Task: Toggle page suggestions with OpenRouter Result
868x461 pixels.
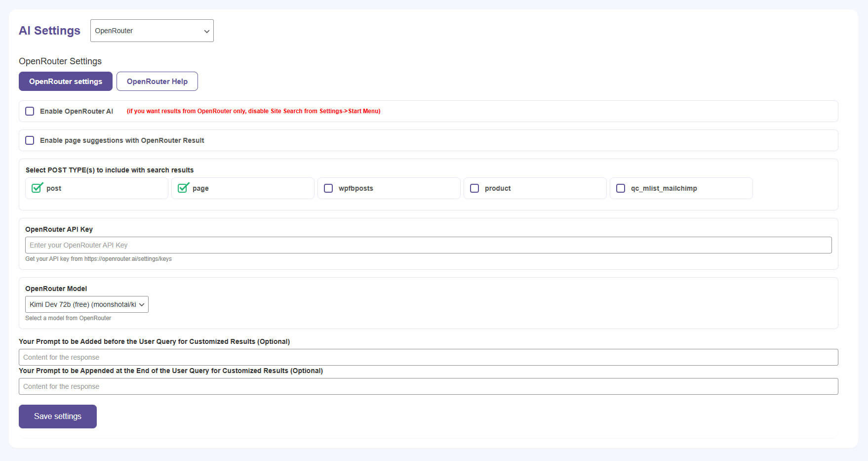Action: point(30,140)
